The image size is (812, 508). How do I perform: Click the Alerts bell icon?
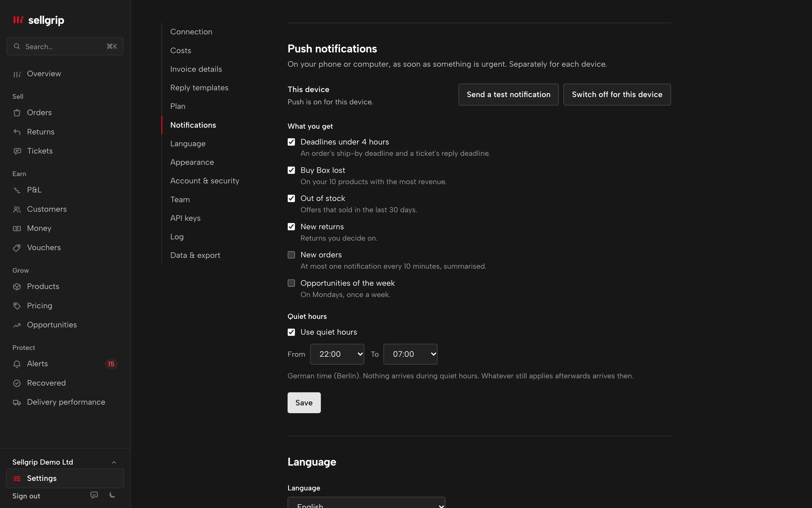pos(17,364)
